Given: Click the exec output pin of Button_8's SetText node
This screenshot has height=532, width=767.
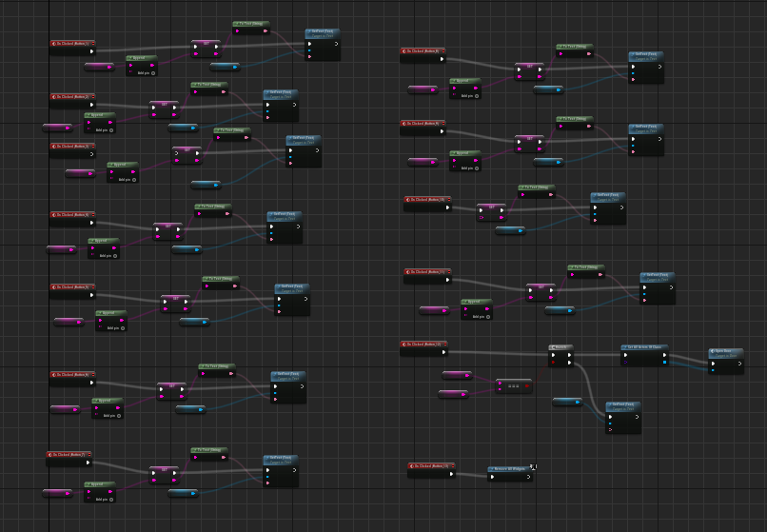Looking at the screenshot, I should click(659, 67).
